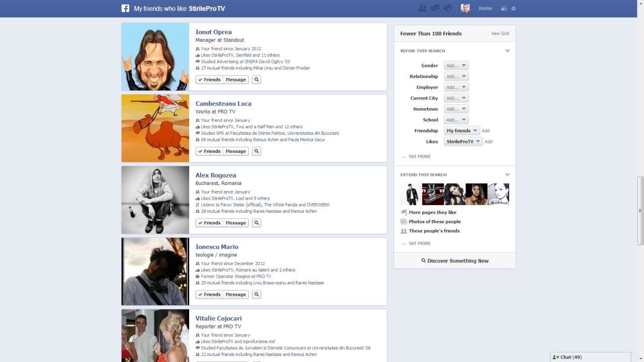The width and height of the screenshot is (644, 362).
Task: Click search icon next to Ionut Oprea's Message
Action: (x=257, y=79)
